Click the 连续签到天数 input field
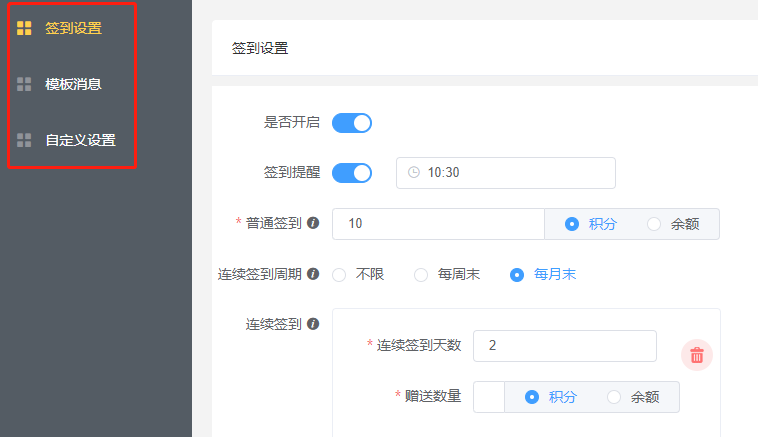This screenshot has height=437, width=758. 565,346
